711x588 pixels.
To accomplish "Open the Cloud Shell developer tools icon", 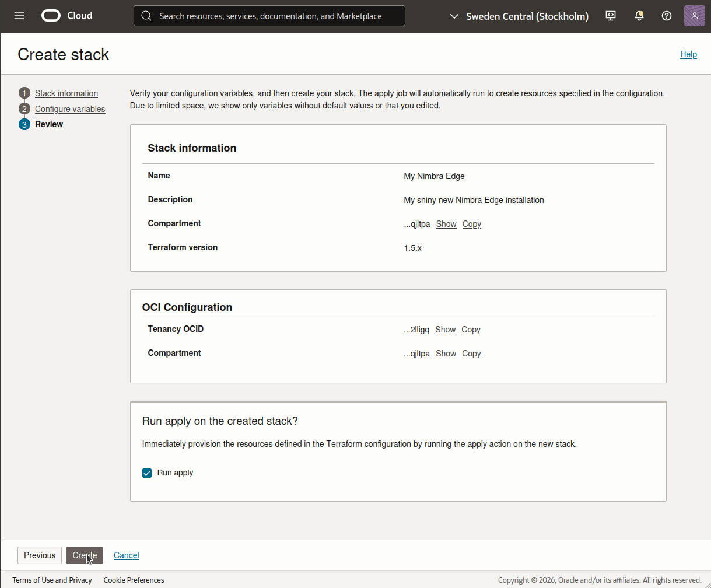I will [x=611, y=16].
